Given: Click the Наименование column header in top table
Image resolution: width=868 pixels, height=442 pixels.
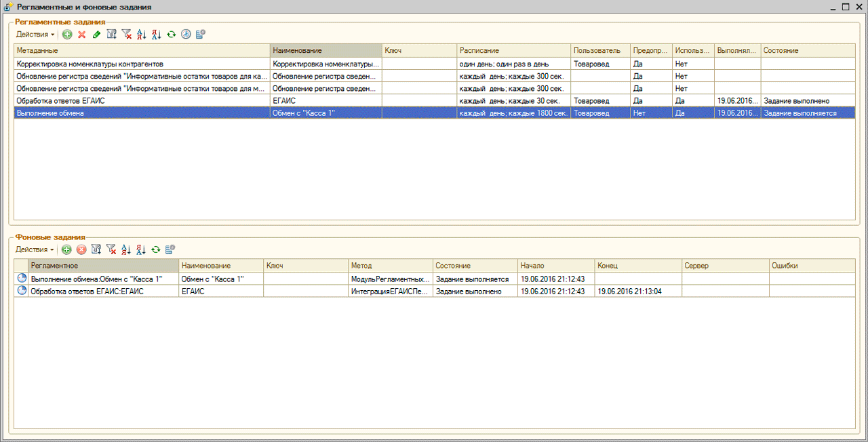Looking at the screenshot, I should pyautogui.click(x=325, y=51).
